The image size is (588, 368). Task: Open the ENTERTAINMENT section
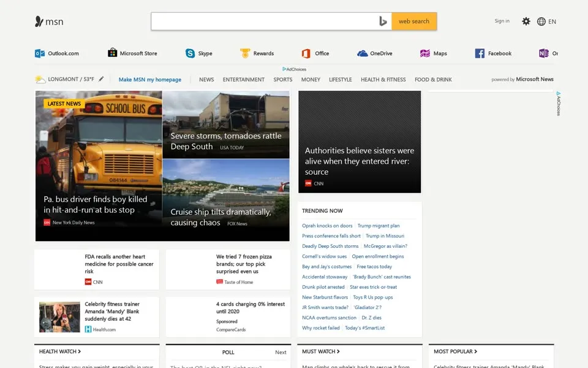(244, 80)
